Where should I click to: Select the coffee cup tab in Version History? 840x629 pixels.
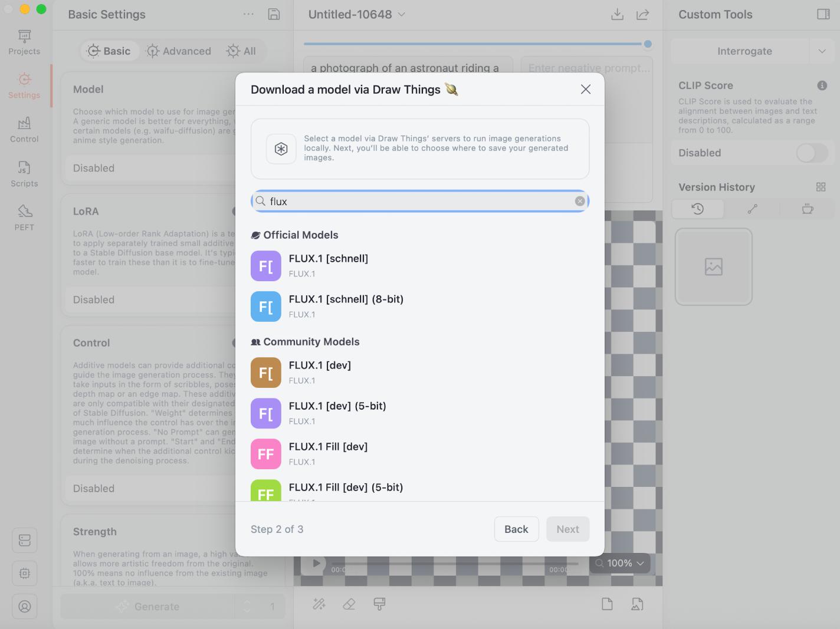[808, 209]
